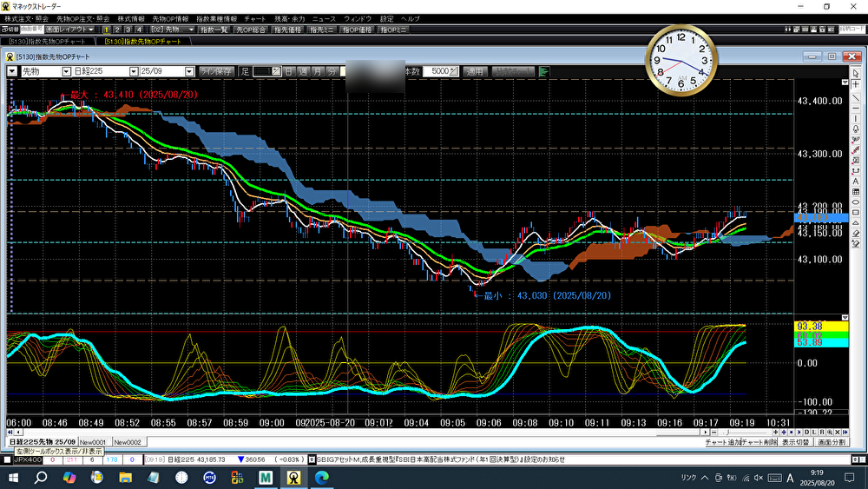Click the green chart-comparison icon beside 適用

[543, 71]
